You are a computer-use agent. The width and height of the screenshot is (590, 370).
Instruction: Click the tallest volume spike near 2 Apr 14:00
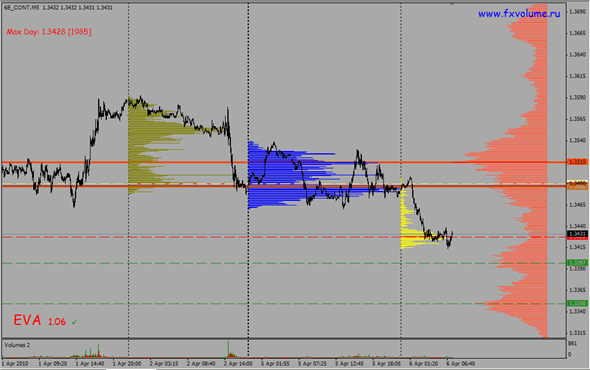[x=228, y=349]
